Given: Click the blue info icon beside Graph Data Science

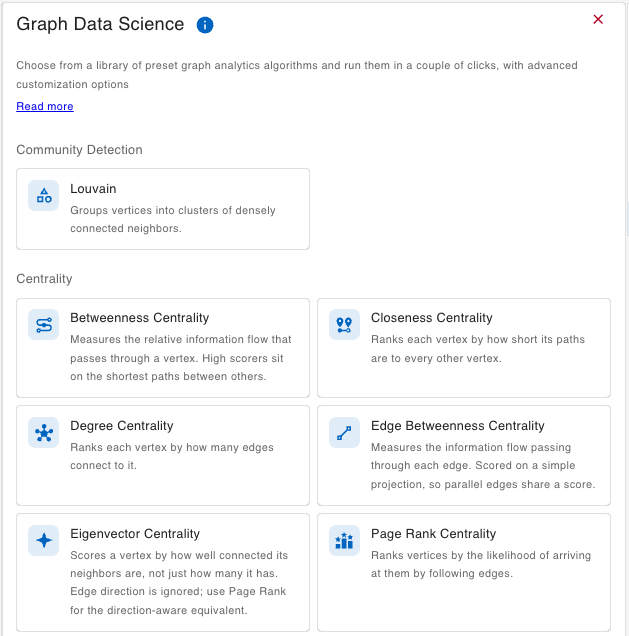Looking at the screenshot, I should point(205,25).
